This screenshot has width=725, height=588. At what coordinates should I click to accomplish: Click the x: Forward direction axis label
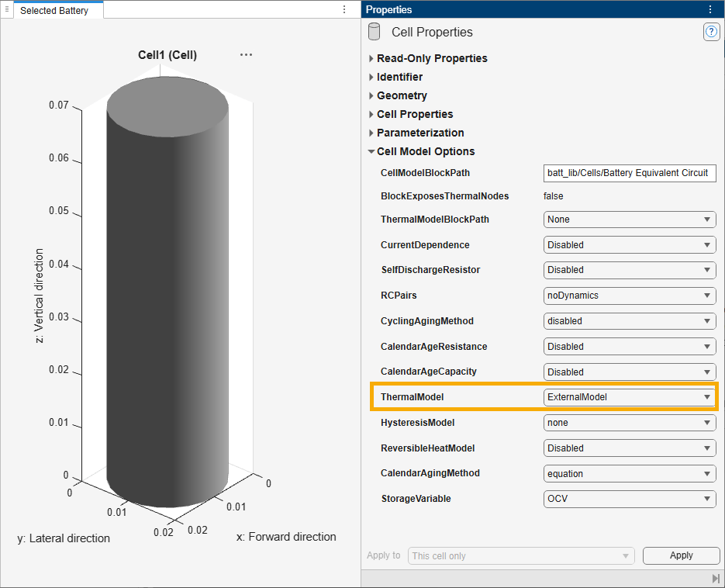coord(286,537)
